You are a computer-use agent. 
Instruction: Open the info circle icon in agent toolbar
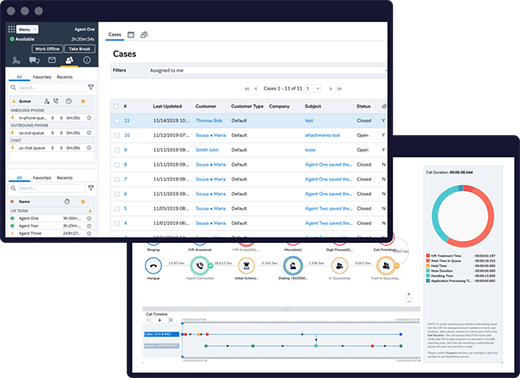click(87, 60)
